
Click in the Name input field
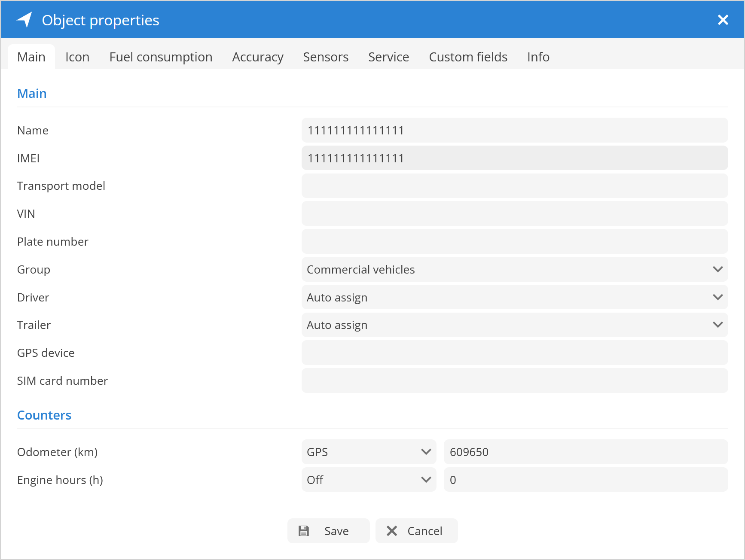[514, 130]
